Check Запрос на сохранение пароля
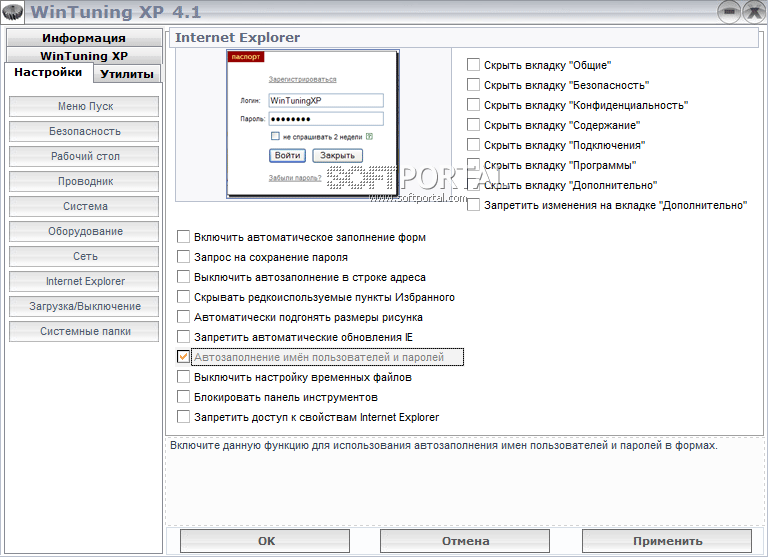 click(183, 257)
